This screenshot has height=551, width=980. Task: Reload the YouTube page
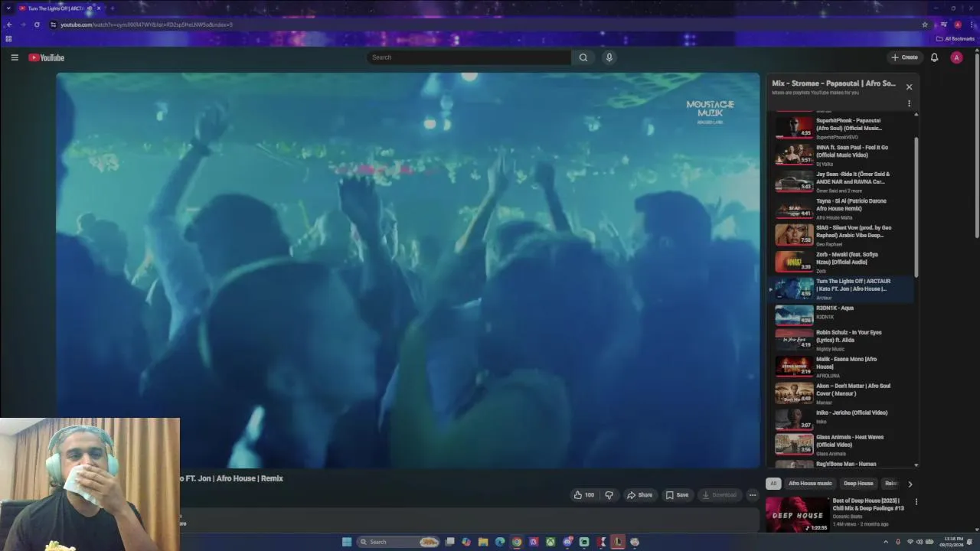37,24
